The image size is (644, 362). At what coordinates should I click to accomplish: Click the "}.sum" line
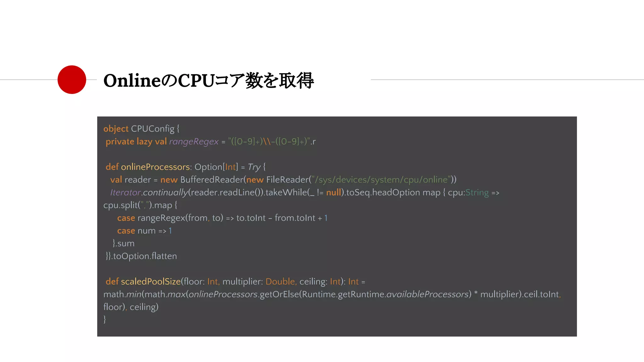[x=124, y=244]
